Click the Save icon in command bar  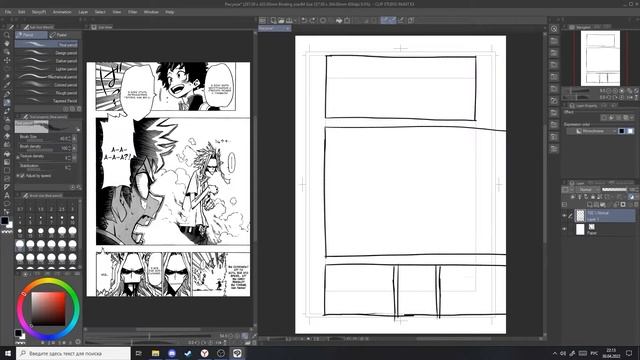click(289, 20)
